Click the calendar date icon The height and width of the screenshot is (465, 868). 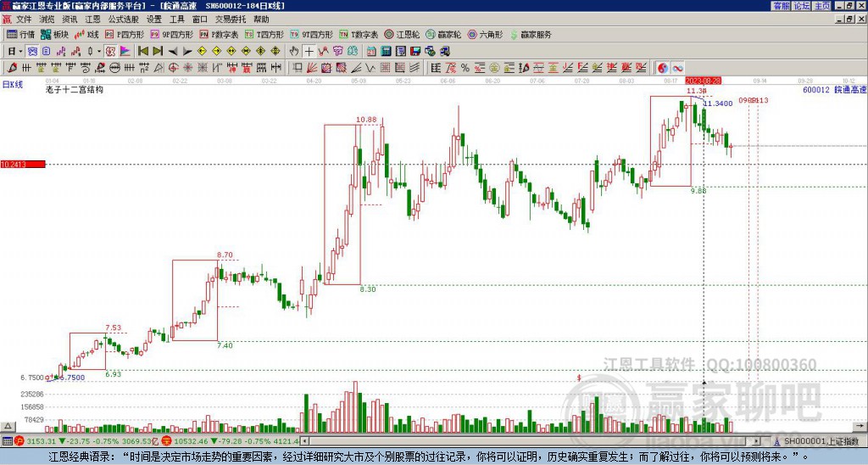(x=371, y=51)
